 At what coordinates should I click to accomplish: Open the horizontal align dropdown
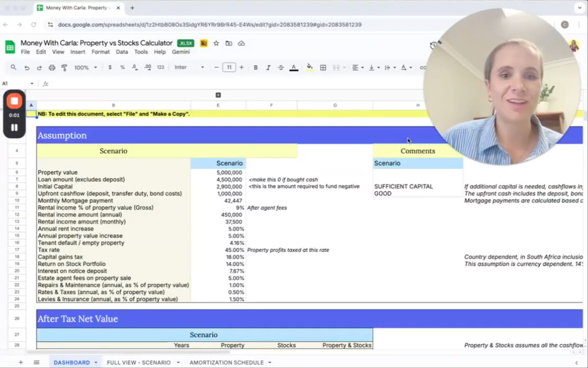click(x=358, y=68)
